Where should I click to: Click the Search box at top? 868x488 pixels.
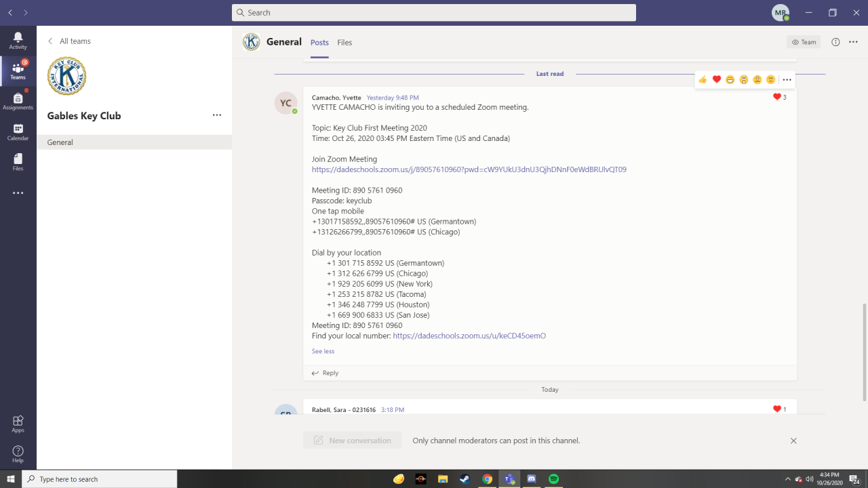(434, 13)
